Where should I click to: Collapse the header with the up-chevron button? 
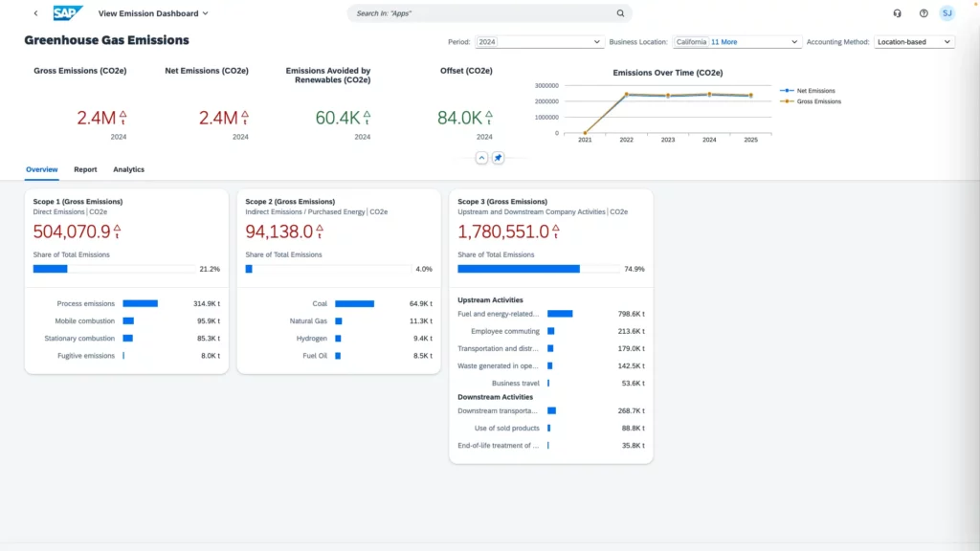[x=481, y=158]
